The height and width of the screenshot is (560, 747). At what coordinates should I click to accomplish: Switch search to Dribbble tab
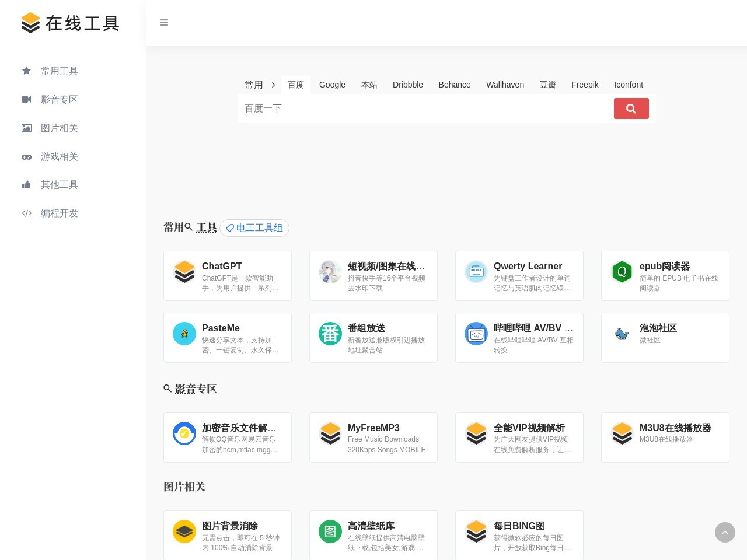click(408, 85)
